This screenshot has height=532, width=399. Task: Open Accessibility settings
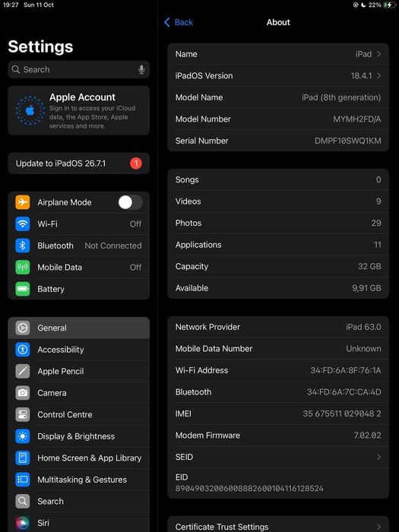click(79, 350)
